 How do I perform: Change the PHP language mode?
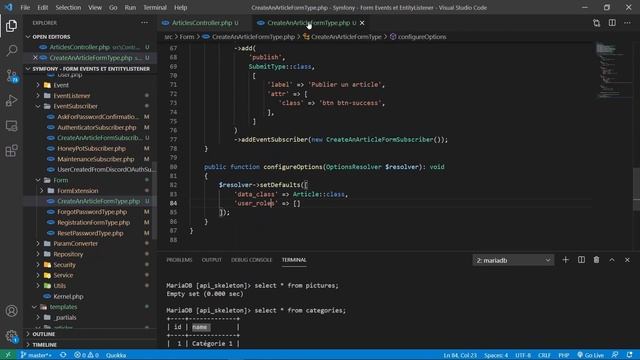click(x=564, y=355)
